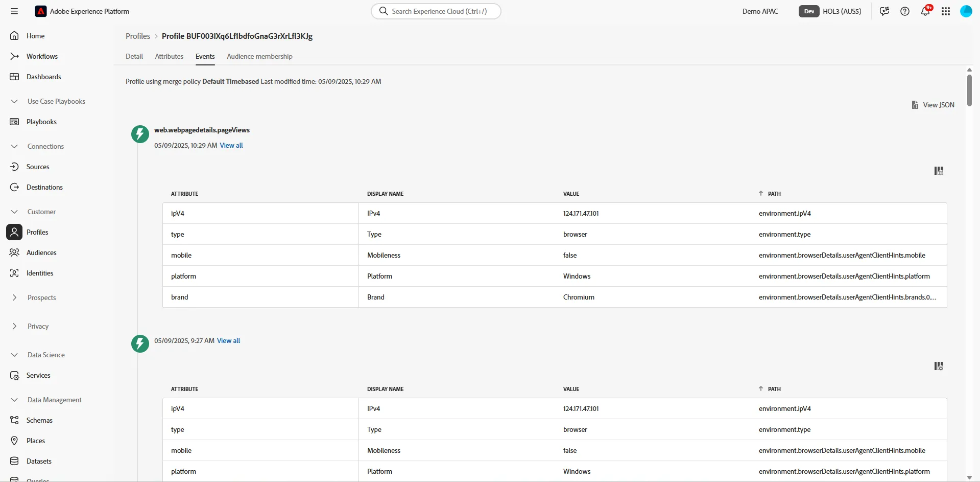980x482 pixels.
Task: Click View all for 9:27 AM event
Action: click(228, 340)
